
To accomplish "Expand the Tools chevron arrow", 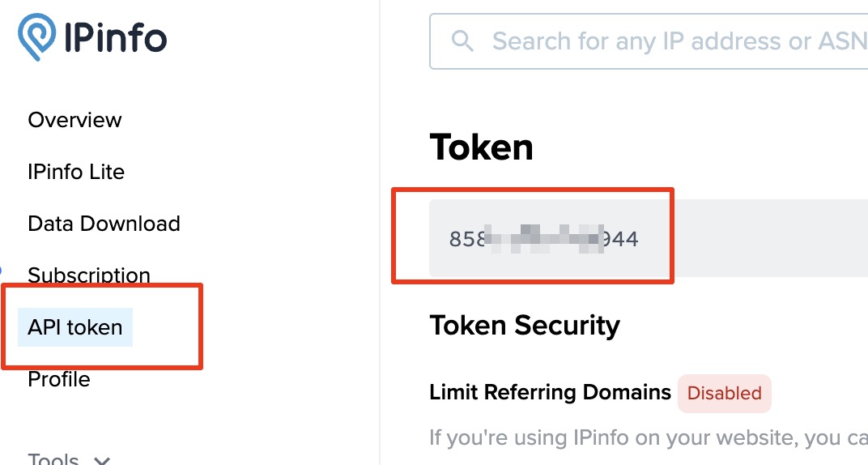I will click(x=102, y=460).
